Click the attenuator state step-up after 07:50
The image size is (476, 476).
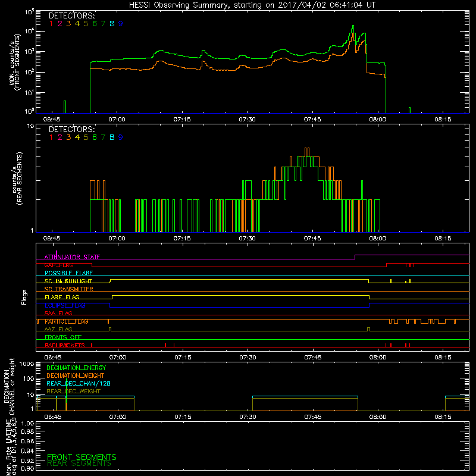pyautogui.click(x=355, y=257)
